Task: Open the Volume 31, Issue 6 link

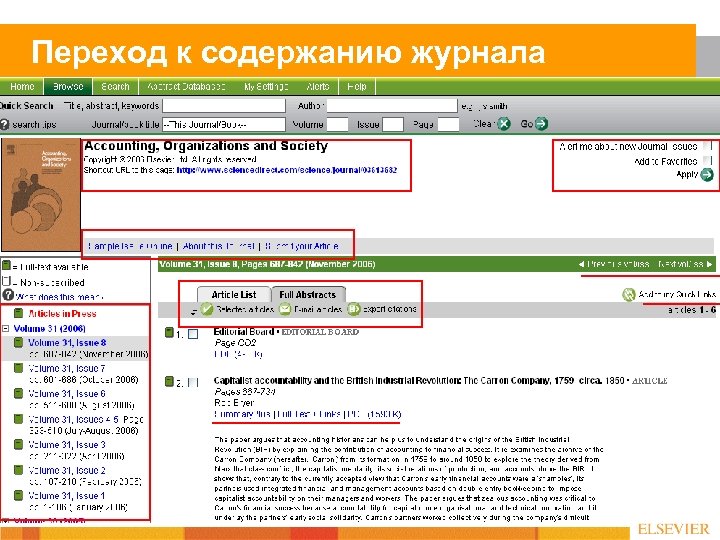Action: (67, 394)
